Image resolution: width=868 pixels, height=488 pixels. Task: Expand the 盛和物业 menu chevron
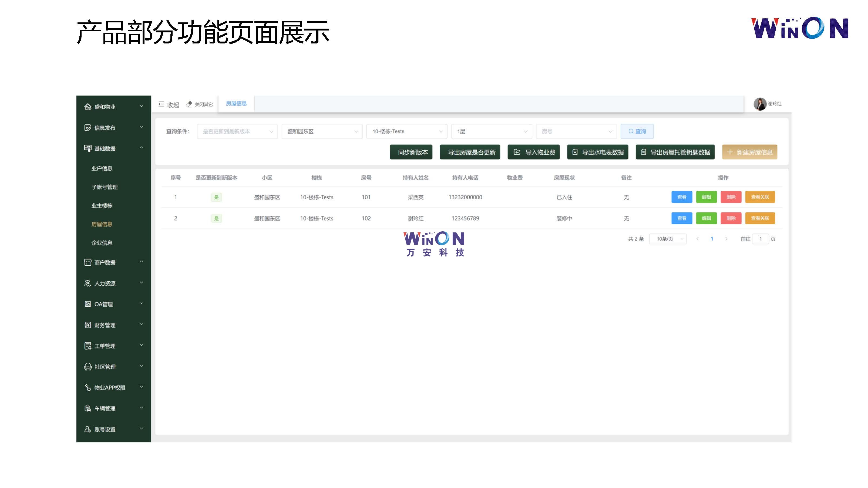(x=142, y=106)
